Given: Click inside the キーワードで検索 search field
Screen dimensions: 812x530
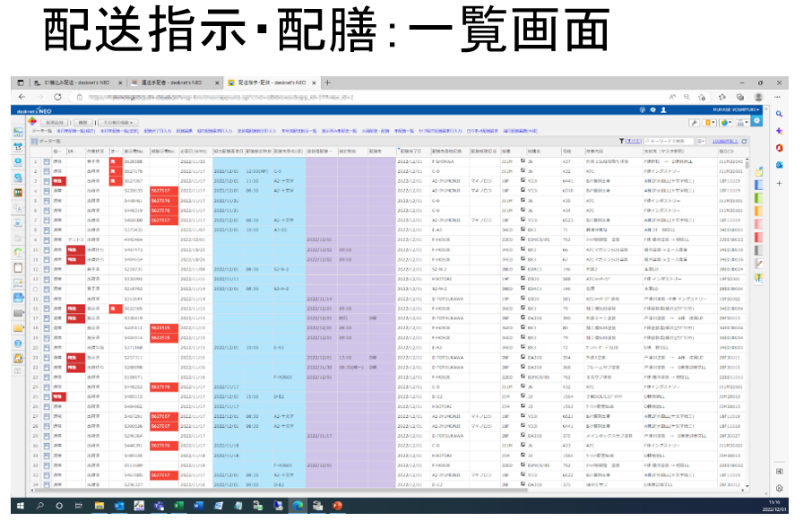Looking at the screenshot, I should click(x=668, y=140).
